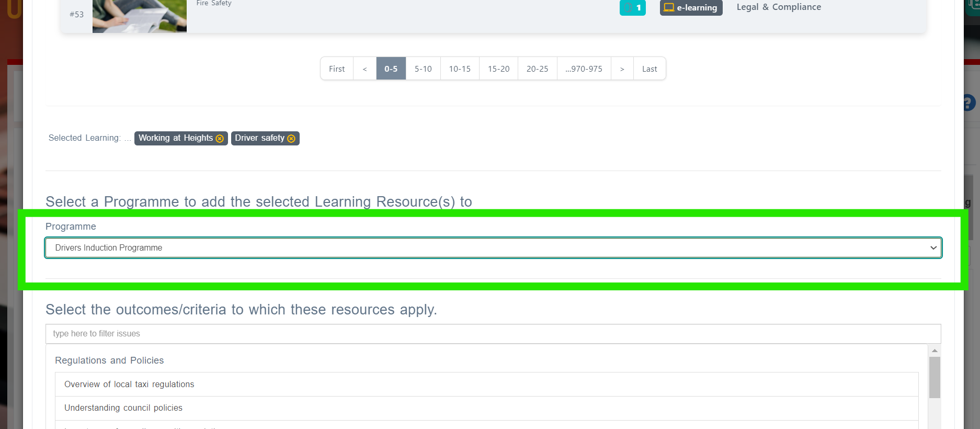Select page range 20-25
Viewport: 980px width, 429px height.
pos(538,69)
